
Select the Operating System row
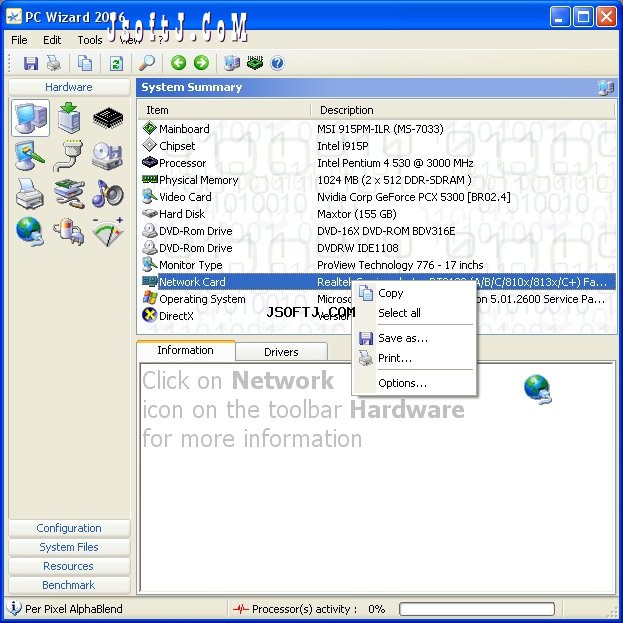(377, 299)
